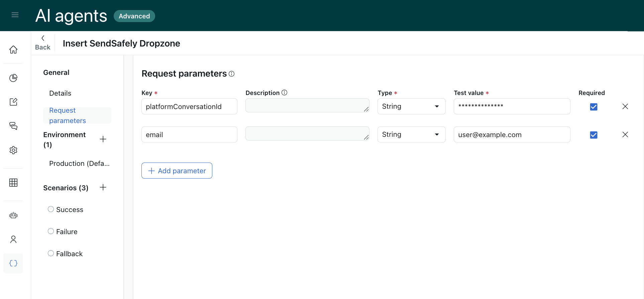Click the masked test value field
Viewport: 644px width, 299px height.
pos(512,106)
